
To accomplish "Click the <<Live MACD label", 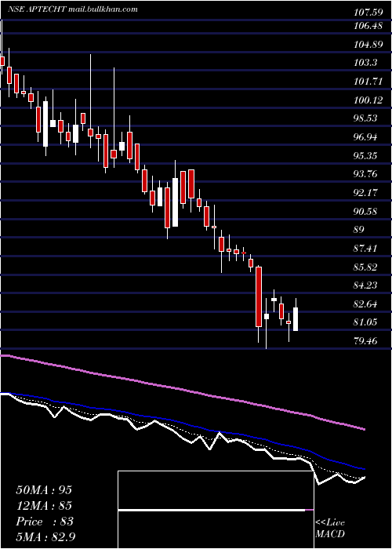I will [x=330, y=529].
